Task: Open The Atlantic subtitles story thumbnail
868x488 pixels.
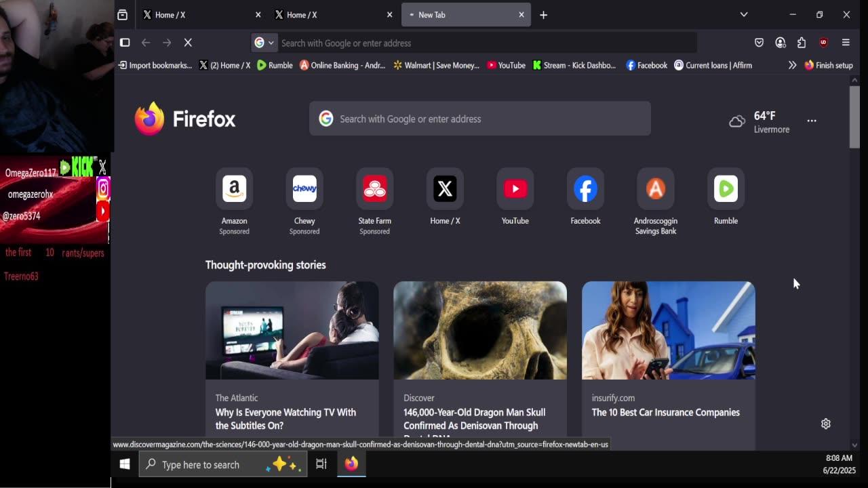Action: (292, 330)
